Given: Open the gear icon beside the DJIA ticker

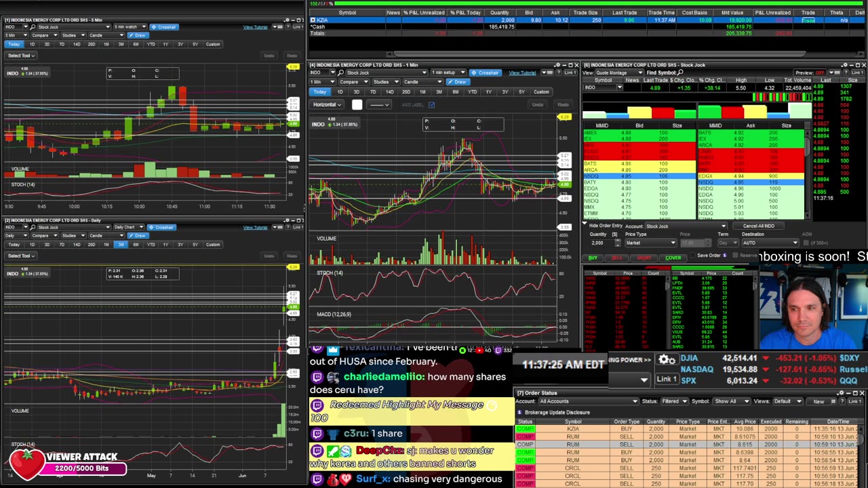Looking at the screenshot, I should point(666,360).
